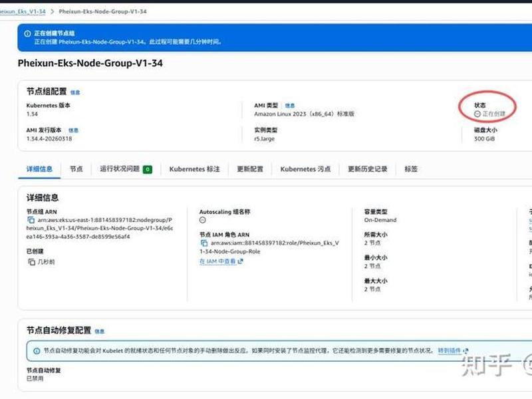This screenshot has width=532, height=399.
Task: Click the info icon in the auto repair notice
Action: [x=37, y=351]
